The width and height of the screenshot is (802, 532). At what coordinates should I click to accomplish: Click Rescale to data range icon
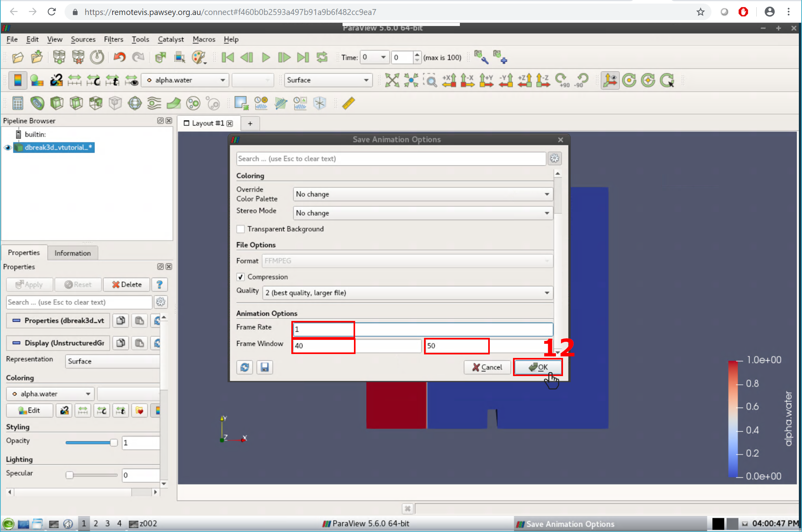(x=74, y=80)
